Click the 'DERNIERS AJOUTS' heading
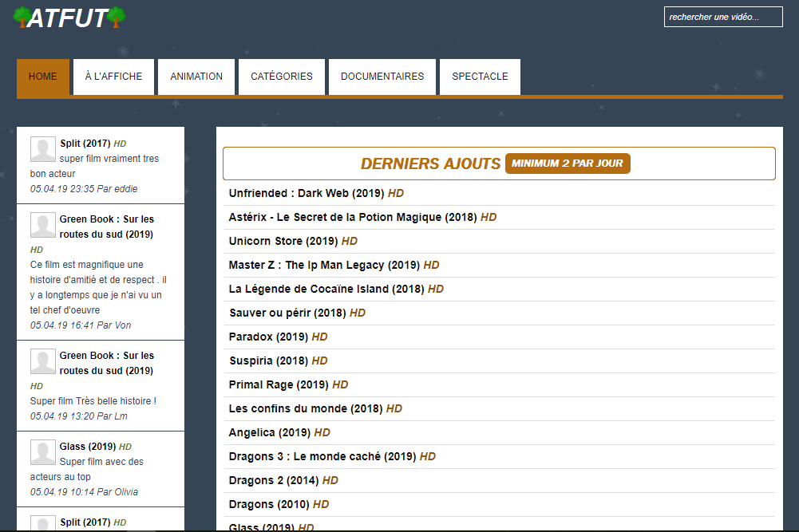 430,164
